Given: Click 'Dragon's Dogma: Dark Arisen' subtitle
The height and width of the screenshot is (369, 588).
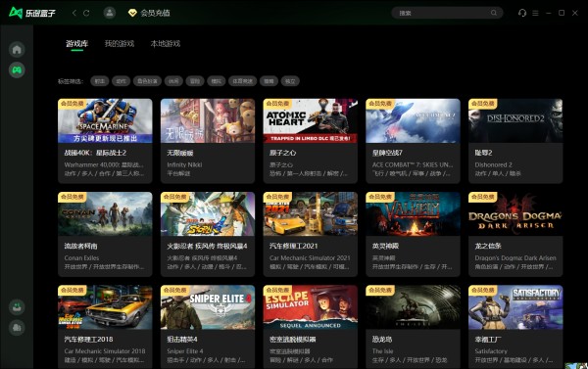Looking at the screenshot, I should click(x=515, y=257).
